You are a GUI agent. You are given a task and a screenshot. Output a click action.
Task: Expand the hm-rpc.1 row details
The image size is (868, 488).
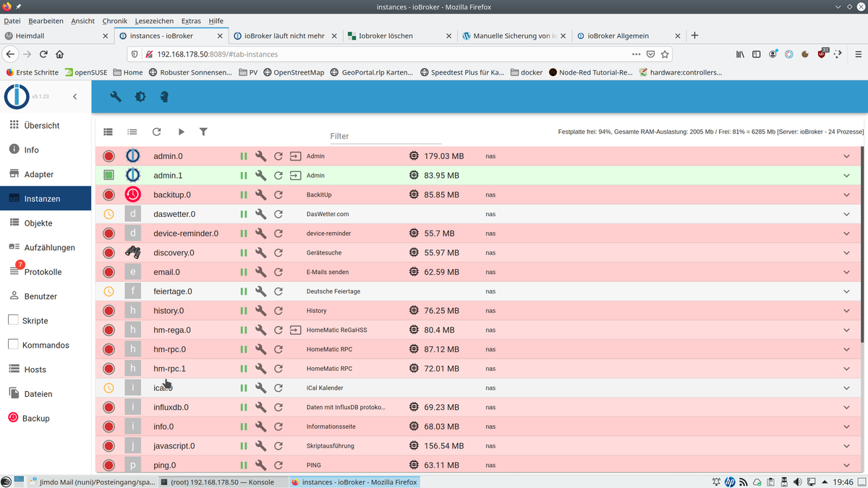point(846,369)
